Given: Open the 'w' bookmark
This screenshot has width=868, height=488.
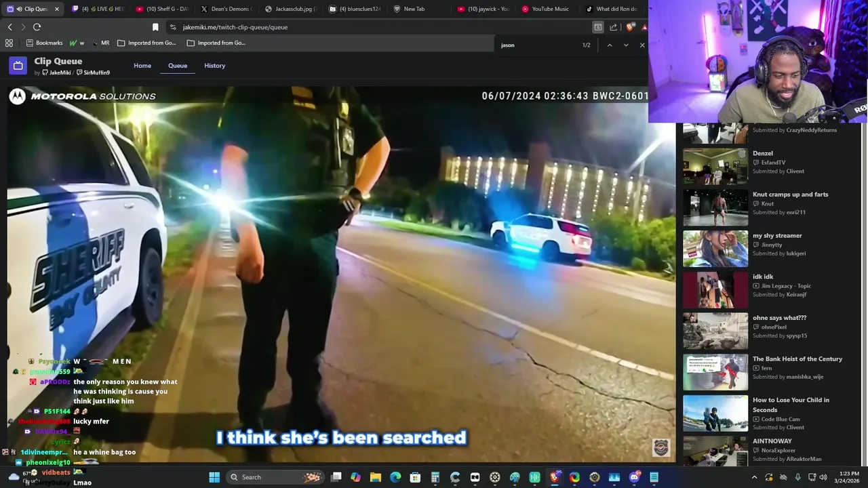Looking at the screenshot, I should (77, 43).
